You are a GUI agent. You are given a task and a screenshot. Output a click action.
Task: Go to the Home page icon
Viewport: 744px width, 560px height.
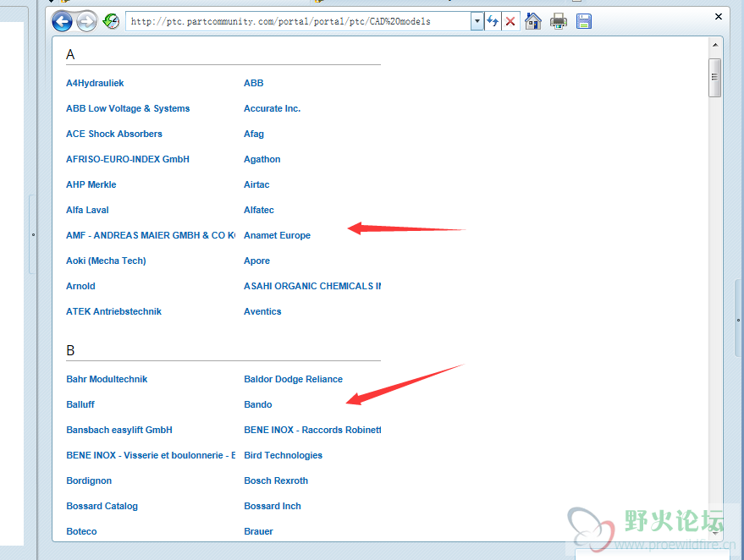coord(533,21)
